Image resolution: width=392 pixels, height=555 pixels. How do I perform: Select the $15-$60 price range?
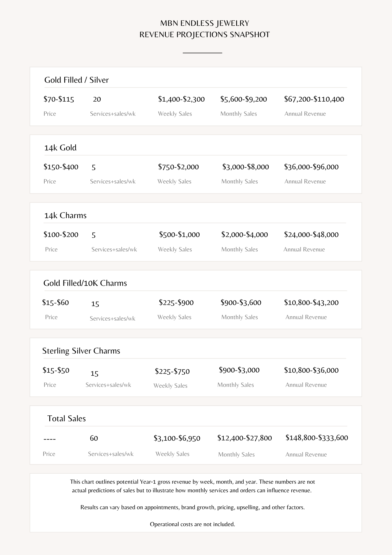tap(55, 302)
